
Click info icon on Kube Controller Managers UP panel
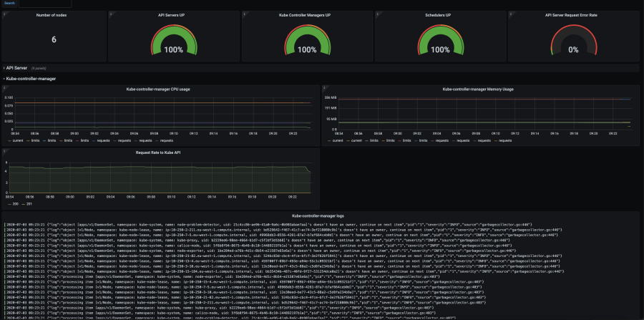pos(244,14)
